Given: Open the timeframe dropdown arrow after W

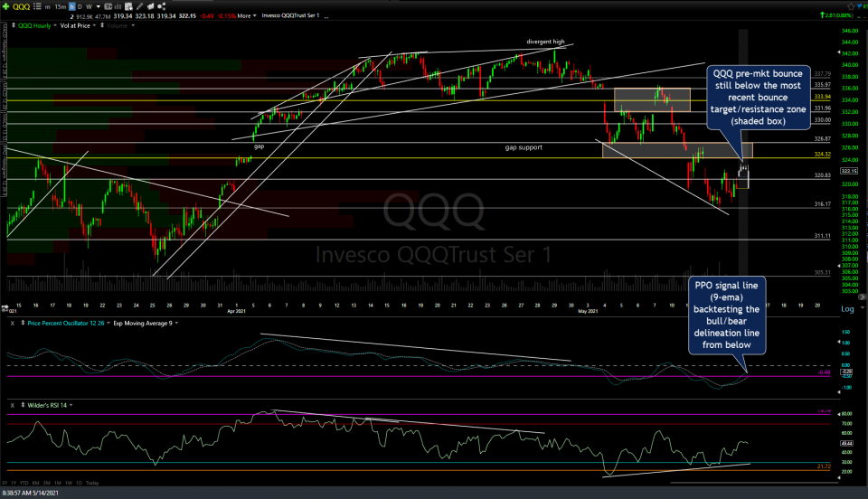Looking at the screenshot, I should tap(98, 6).
